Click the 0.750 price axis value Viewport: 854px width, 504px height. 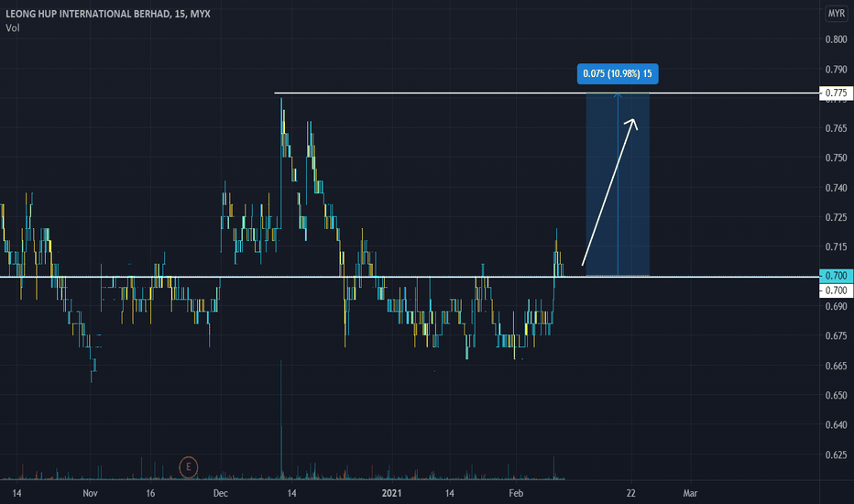pyautogui.click(x=836, y=158)
